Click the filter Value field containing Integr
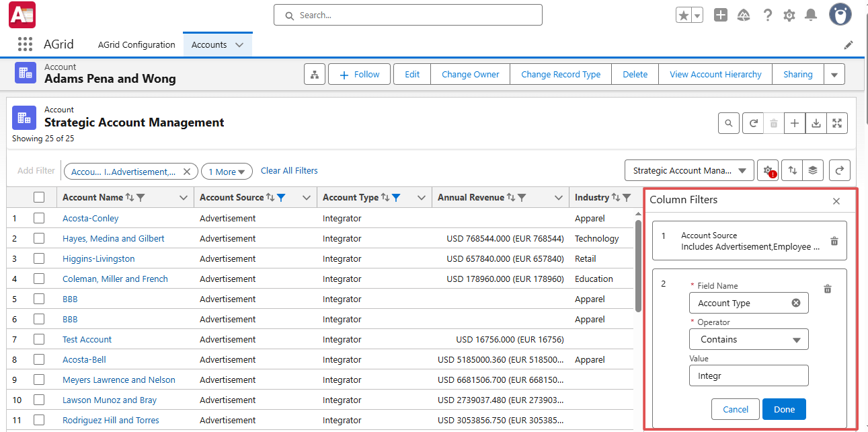This screenshot has height=432, width=868. pos(749,375)
